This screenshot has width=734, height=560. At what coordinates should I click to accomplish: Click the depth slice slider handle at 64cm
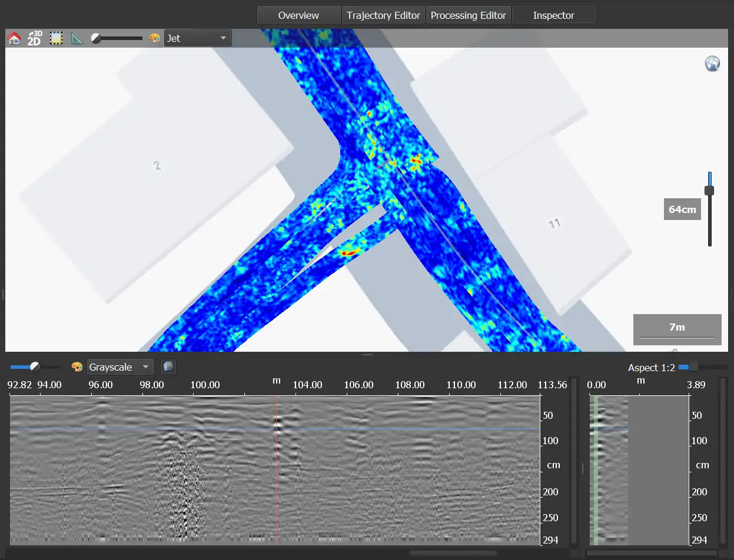tap(709, 191)
